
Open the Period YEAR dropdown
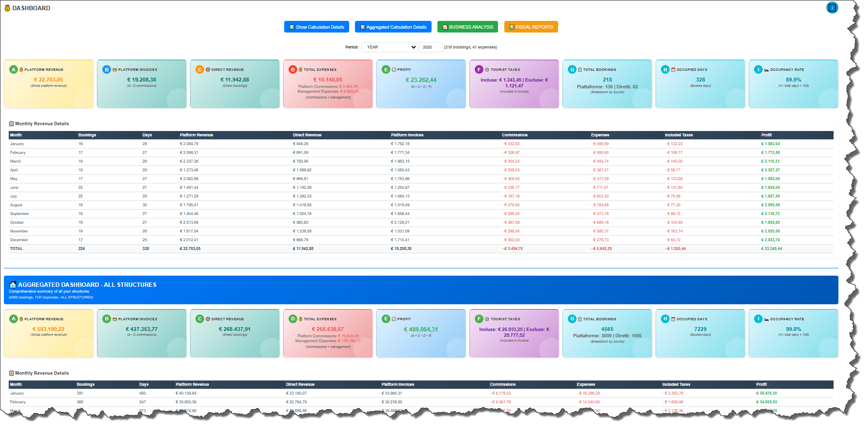click(389, 47)
